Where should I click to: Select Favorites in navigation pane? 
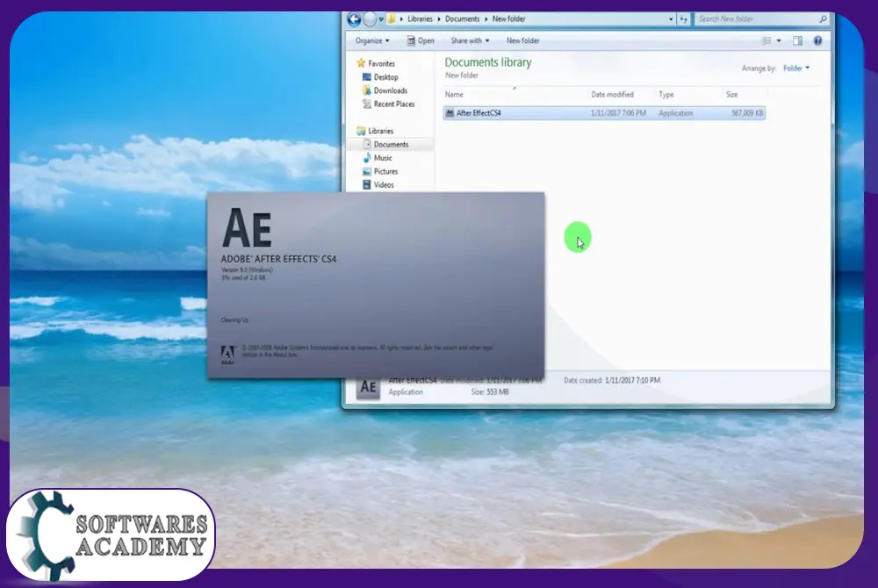pos(381,64)
